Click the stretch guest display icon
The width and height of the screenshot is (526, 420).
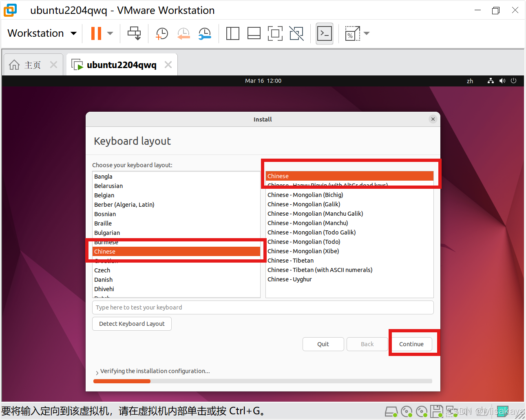click(x=352, y=33)
